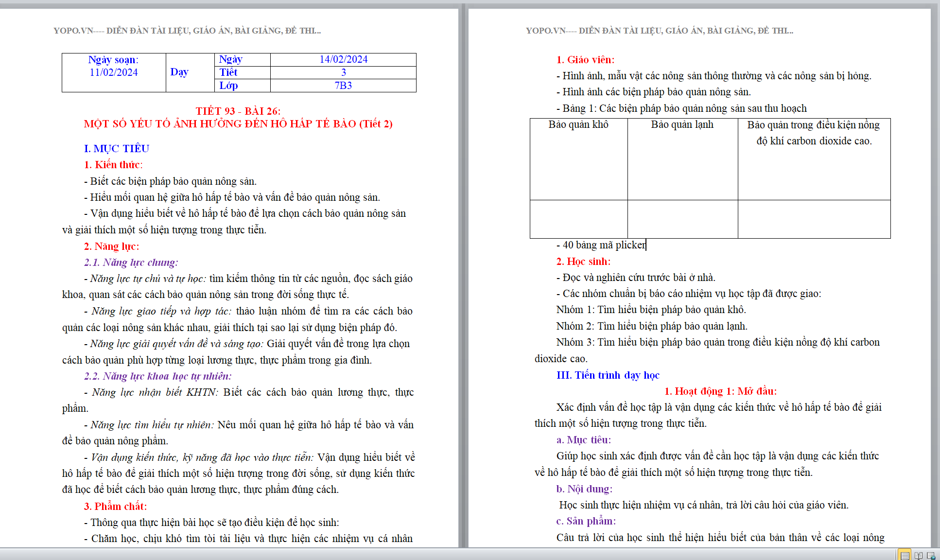Click the title 'TIẾT 93 - BÀI 26:'
Image resolution: width=940 pixels, height=560 pixels.
pyautogui.click(x=238, y=111)
